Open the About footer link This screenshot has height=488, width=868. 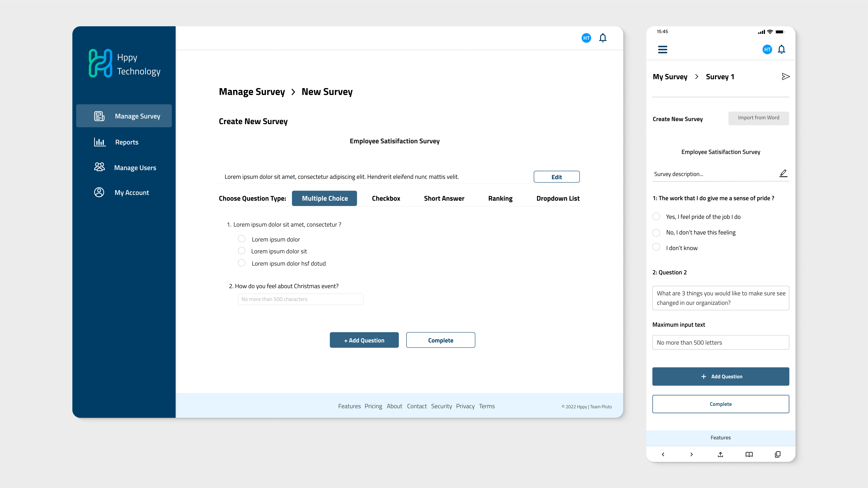point(394,406)
